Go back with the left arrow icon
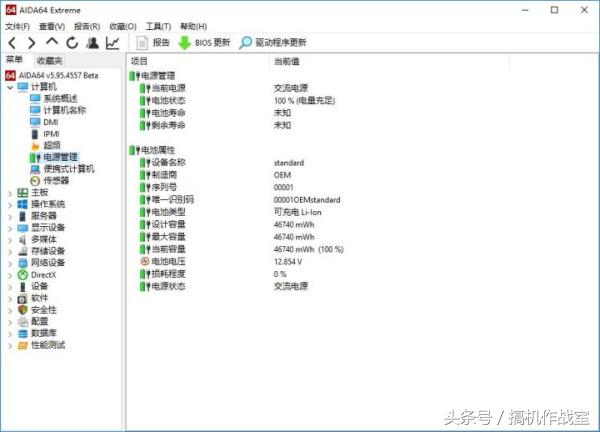 point(12,43)
